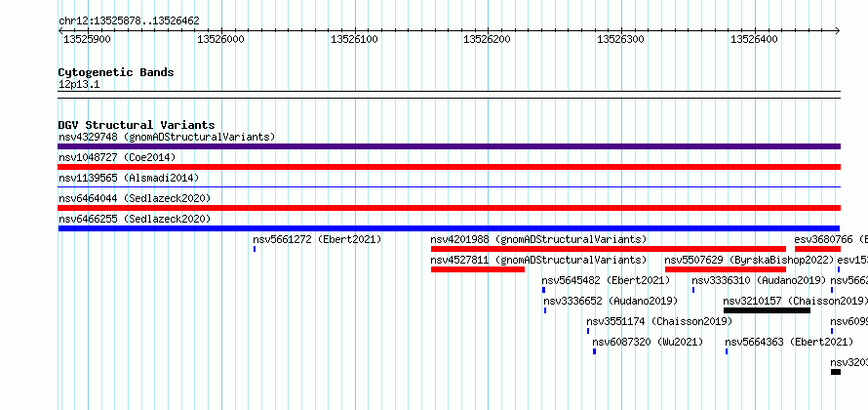Click the blue marker under nsv6087320
The width and height of the screenshot is (868, 410).
coord(595,351)
